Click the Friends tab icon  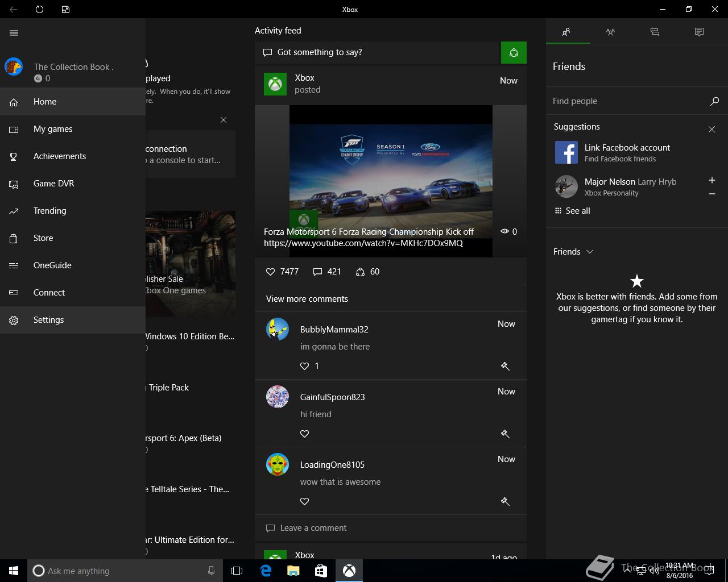(566, 32)
